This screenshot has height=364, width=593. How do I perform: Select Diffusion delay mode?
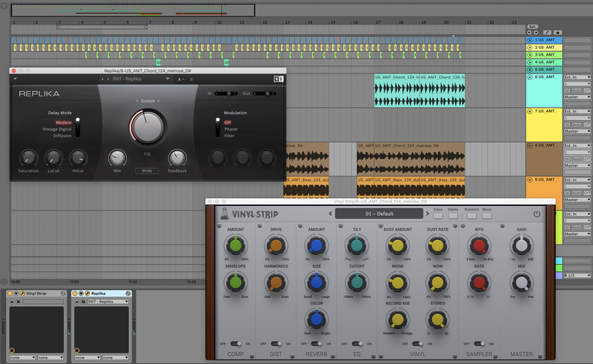click(x=62, y=136)
